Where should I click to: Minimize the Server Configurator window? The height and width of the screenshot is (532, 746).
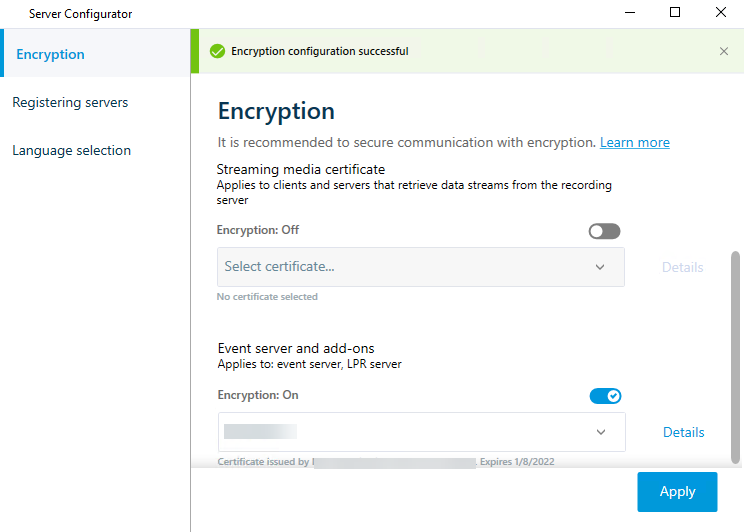pos(630,13)
